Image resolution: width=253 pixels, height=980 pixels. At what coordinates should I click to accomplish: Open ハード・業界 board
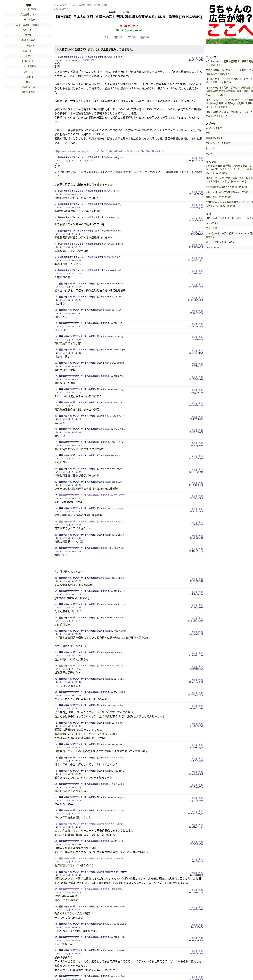point(28,20)
